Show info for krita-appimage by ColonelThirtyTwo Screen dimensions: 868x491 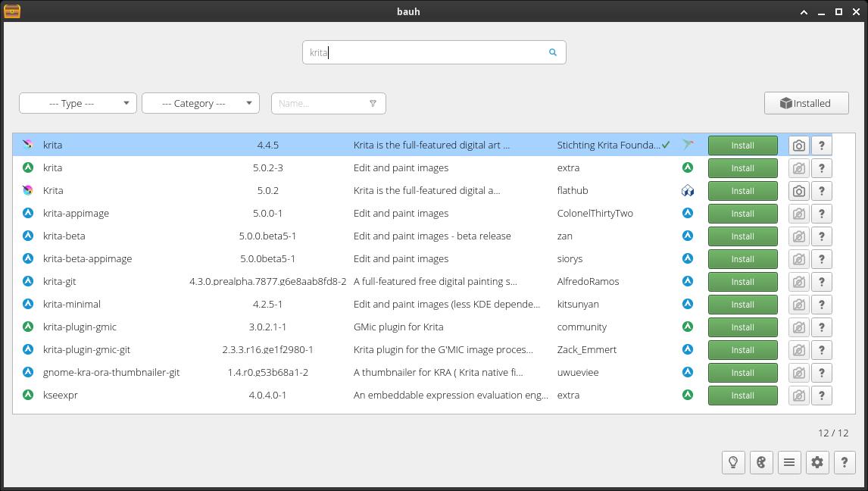click(x=822, y=214)
